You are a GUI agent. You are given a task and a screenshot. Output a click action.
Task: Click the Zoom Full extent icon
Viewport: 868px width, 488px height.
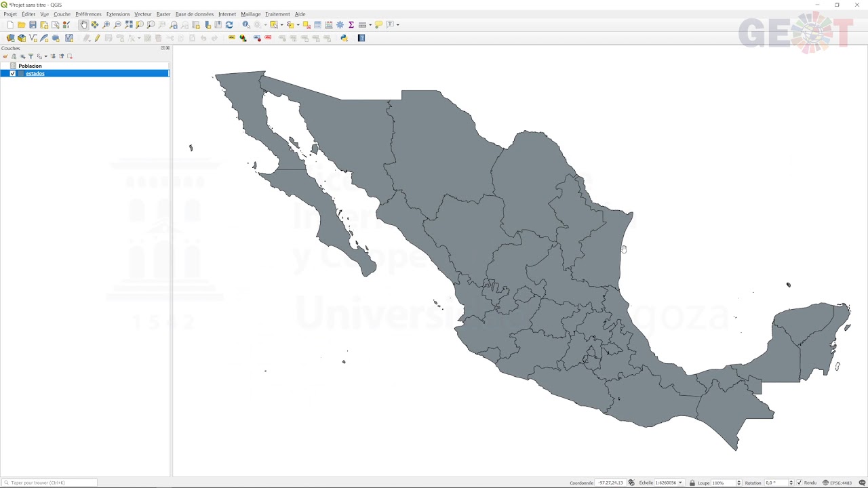(x=129, y=25)
